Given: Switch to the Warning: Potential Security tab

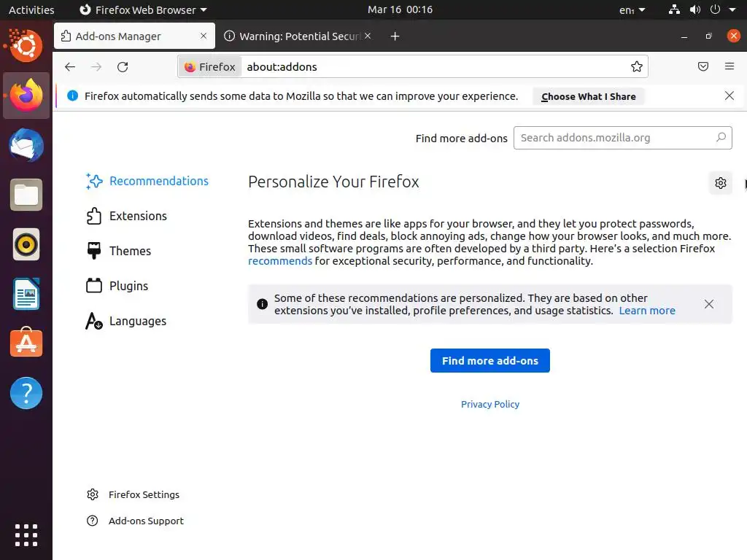Looking at the screenshot, I should [298, 36].
